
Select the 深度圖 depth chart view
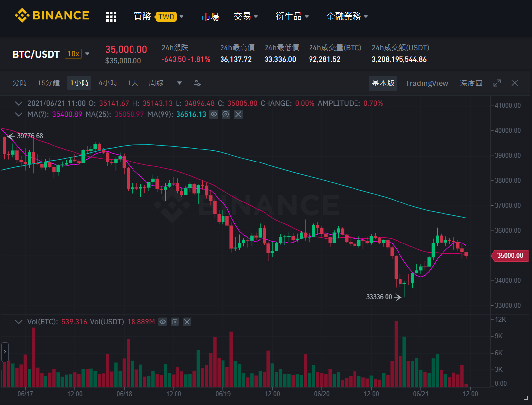(471, 83)
